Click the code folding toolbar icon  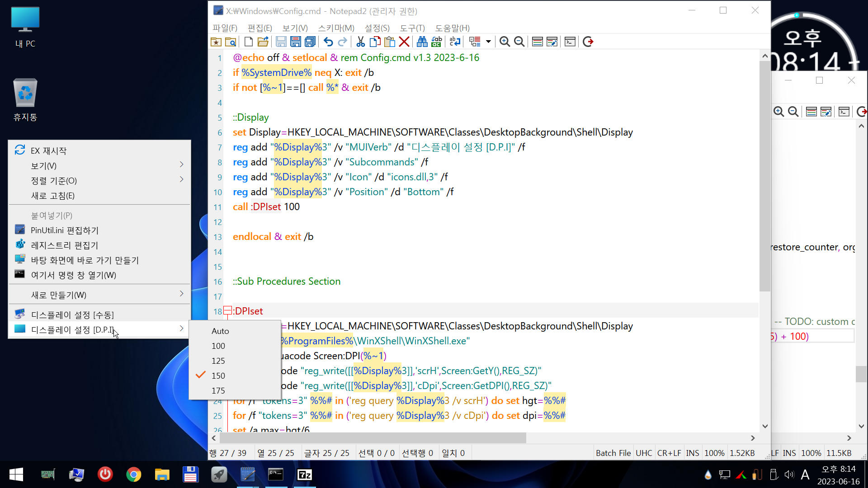click(475, 42)
